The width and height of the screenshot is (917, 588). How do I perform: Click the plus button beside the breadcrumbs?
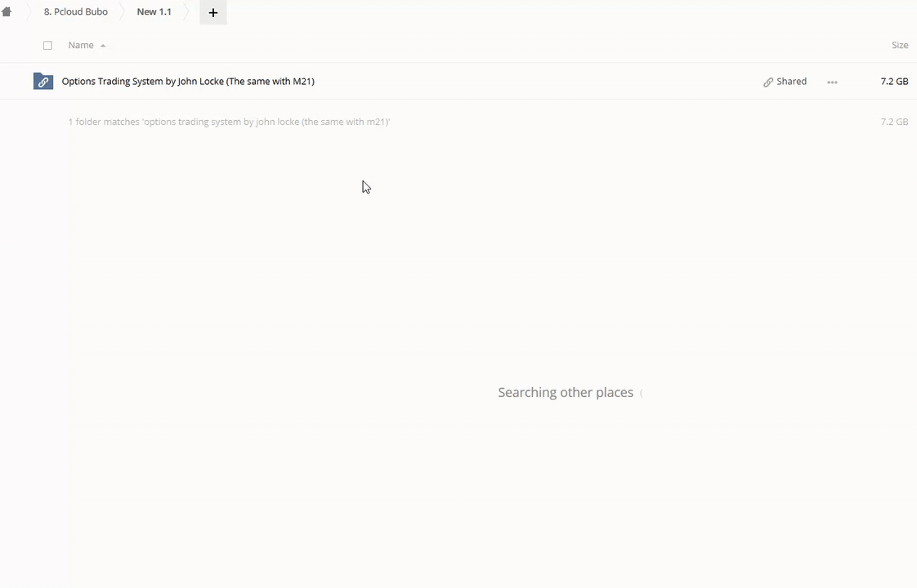coord(213,12)
